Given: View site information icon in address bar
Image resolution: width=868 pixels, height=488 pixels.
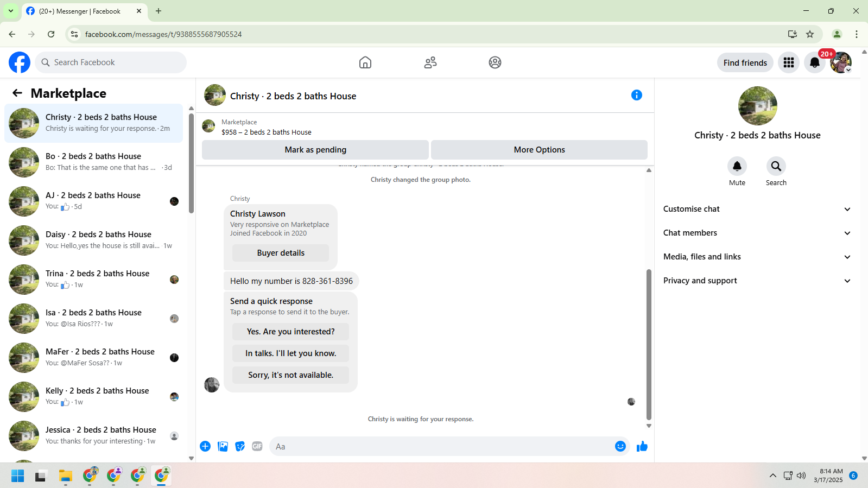Looking at the screenshot, I should (74, 34).
